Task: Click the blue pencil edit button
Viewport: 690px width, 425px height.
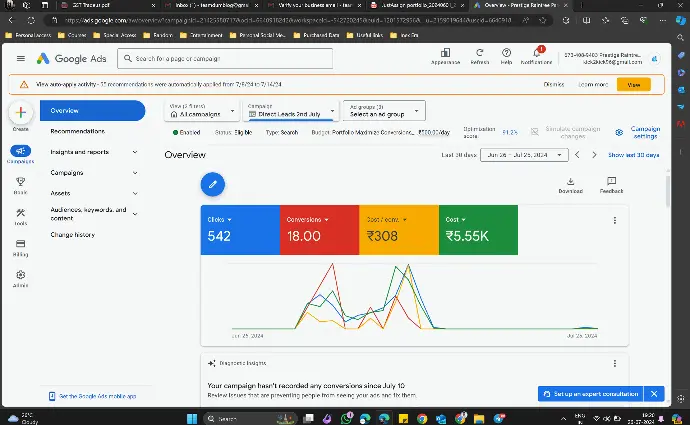Action: (x=213, y=184)
